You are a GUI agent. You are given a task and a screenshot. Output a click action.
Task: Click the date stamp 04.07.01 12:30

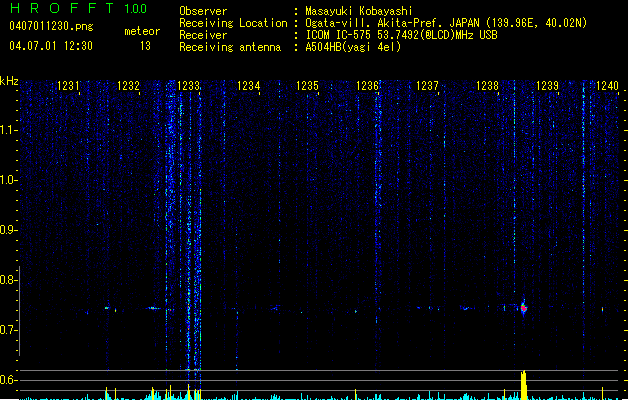51,46
